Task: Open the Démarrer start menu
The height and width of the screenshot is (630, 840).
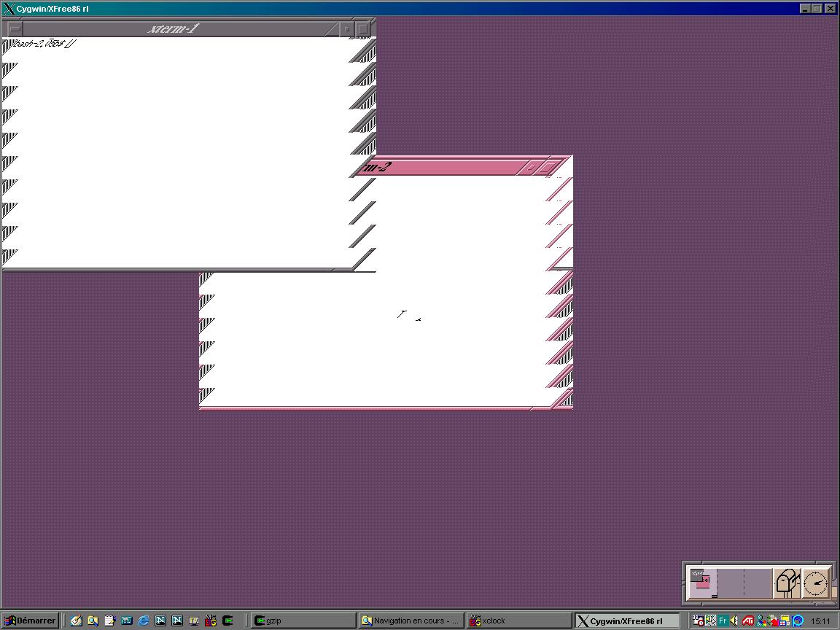Action: (x=31, y=621)
